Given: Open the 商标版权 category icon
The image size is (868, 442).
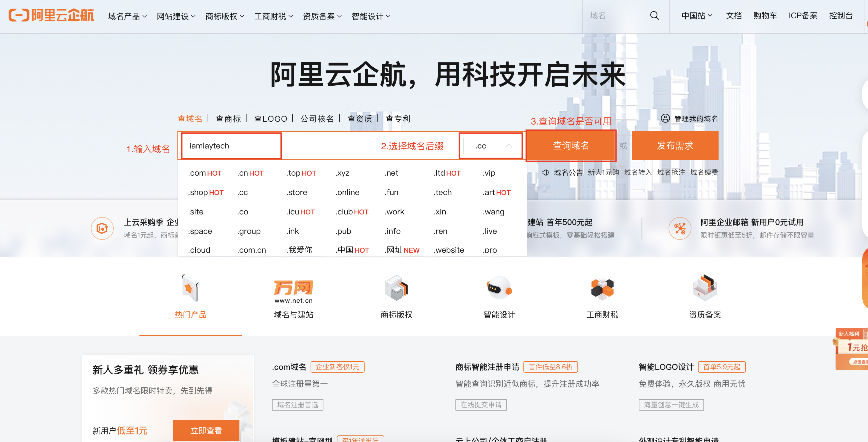Looking at the screenshot, I should pos(396,288).
